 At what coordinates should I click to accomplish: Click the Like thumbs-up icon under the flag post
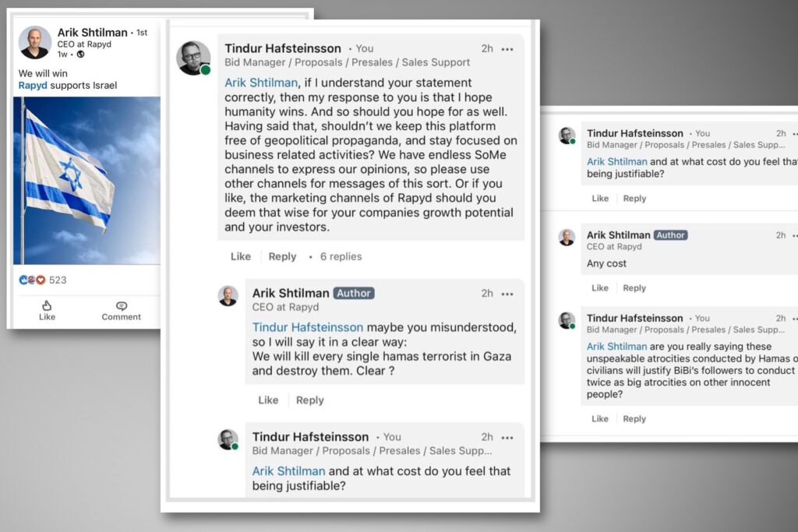click(47, 305)
